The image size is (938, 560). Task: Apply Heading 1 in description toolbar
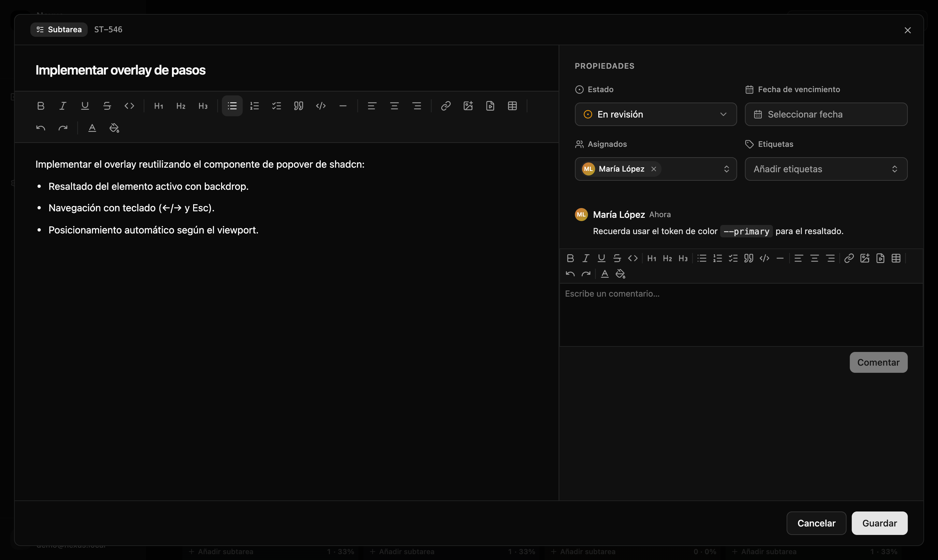[x=159, y=106]
